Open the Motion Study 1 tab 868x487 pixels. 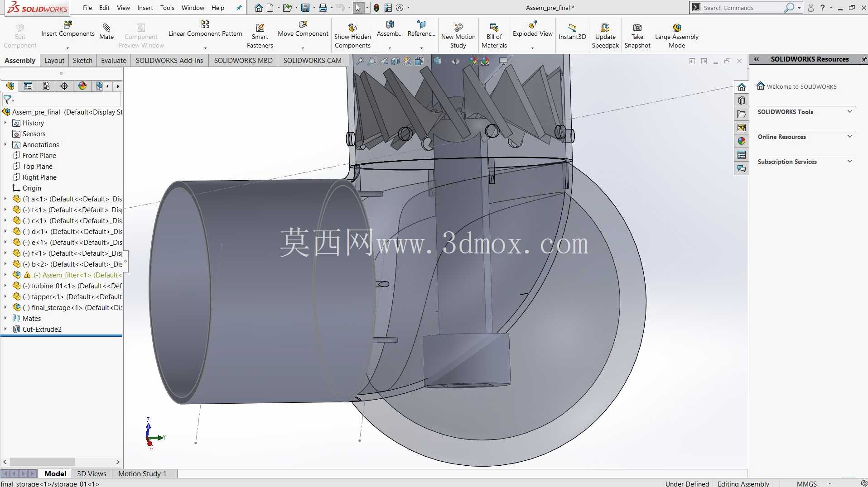point(142,473)
